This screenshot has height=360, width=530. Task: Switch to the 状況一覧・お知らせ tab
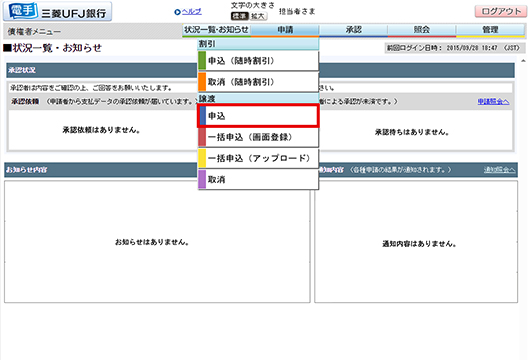pos(216,30)
